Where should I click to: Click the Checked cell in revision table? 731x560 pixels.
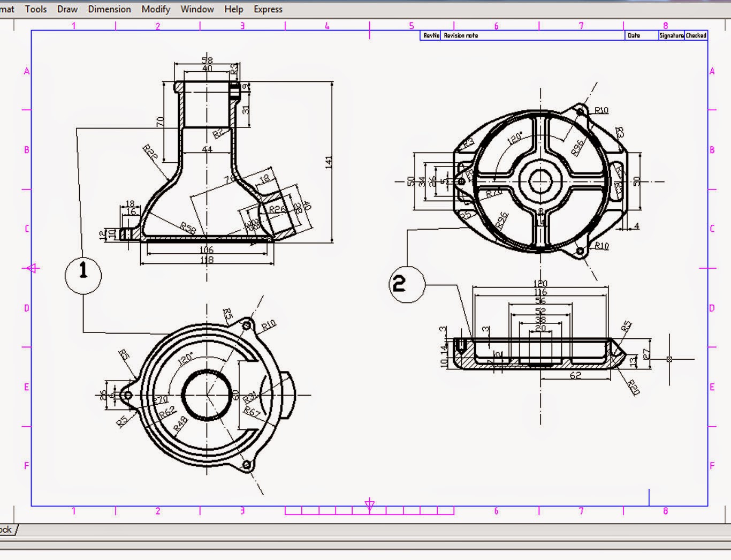pos(696,36)
